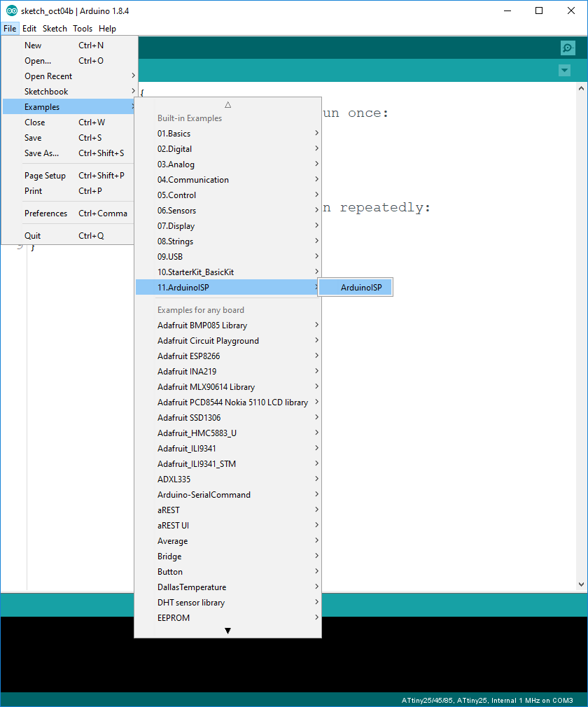Expand the Open Recent submenu
Viewport: 588px width, 707px height.
pyautogui.click(x=69, y=76)
